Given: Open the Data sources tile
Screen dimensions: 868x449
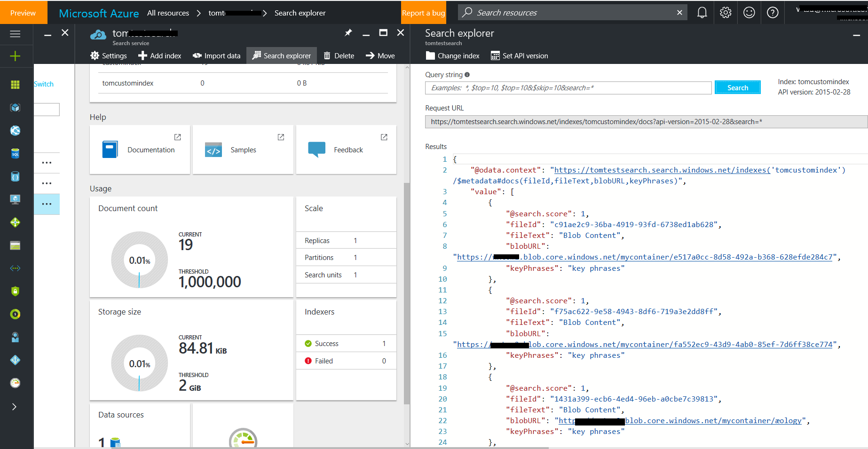Looking at the screenshot, I should pos(140,425).
